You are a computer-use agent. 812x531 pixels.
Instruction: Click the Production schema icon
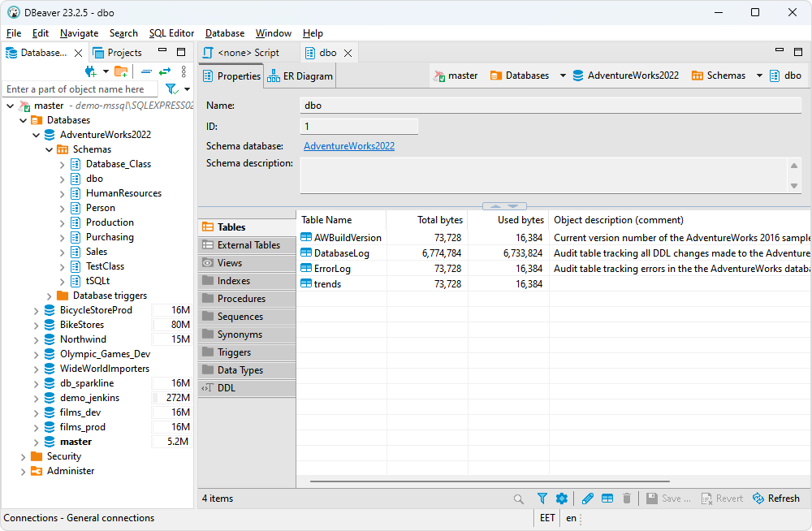[x=76, y=222]
